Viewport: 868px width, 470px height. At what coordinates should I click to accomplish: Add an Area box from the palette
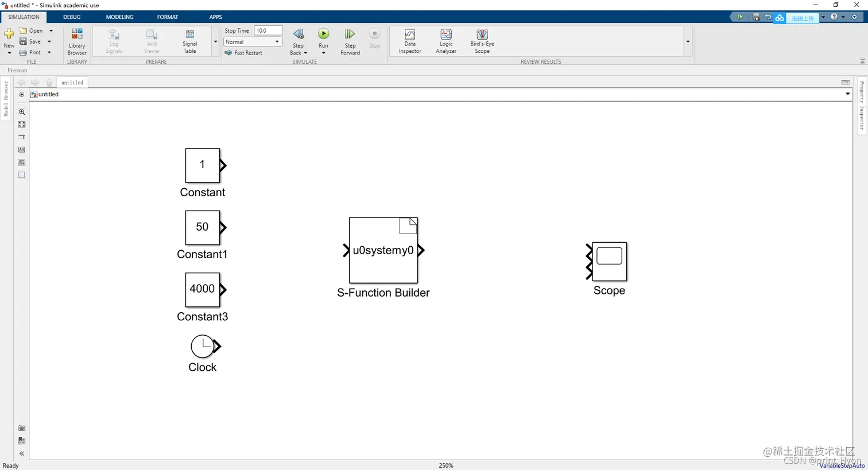[22, 175]
